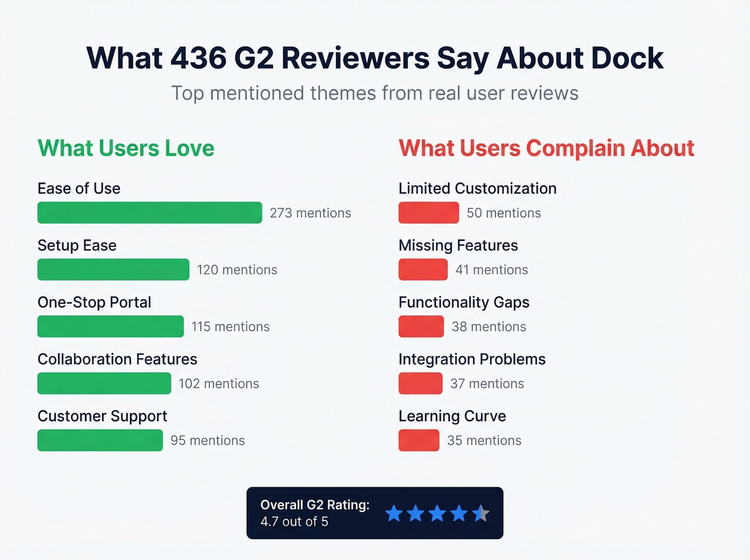Viewport: 750px width, 560px height.
Task: Click the Missing Features label
Action: [458, 245]
